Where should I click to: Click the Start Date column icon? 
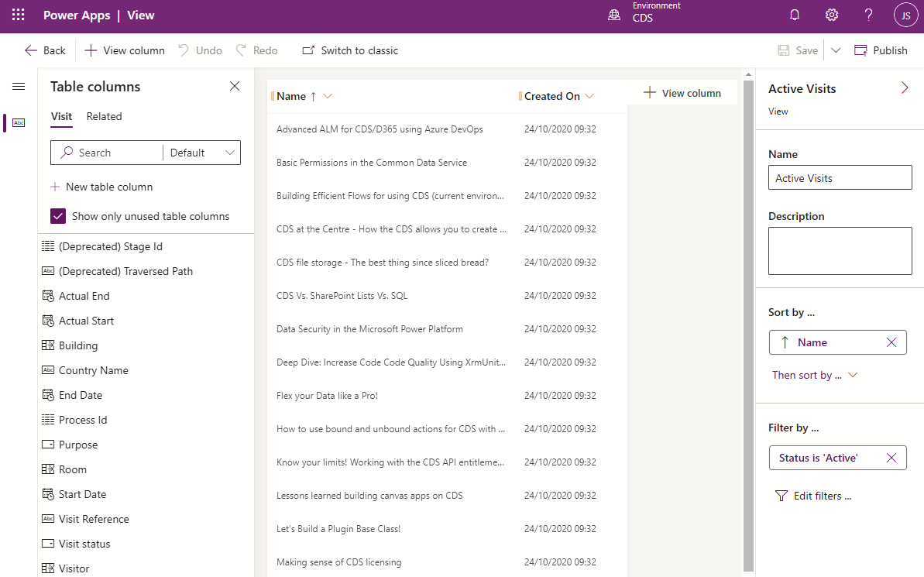48,494
